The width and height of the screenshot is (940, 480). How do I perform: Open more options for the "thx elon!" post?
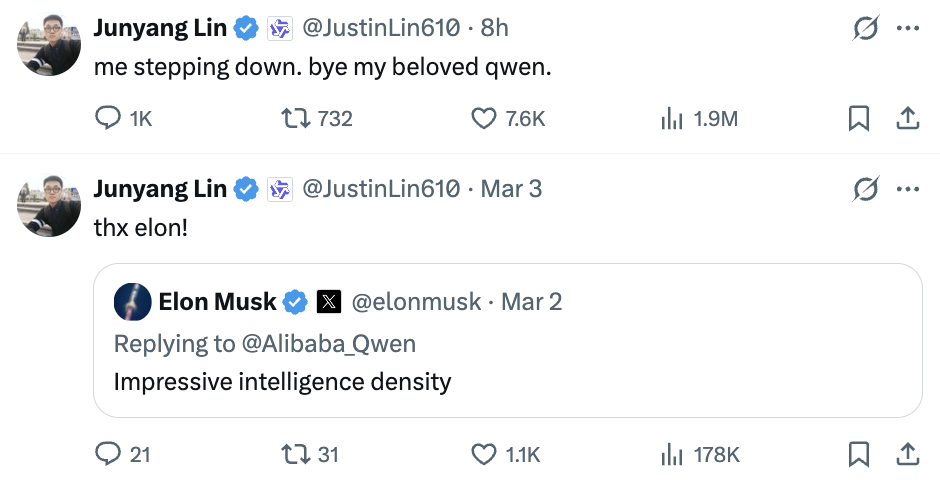(x=907, y=188)
